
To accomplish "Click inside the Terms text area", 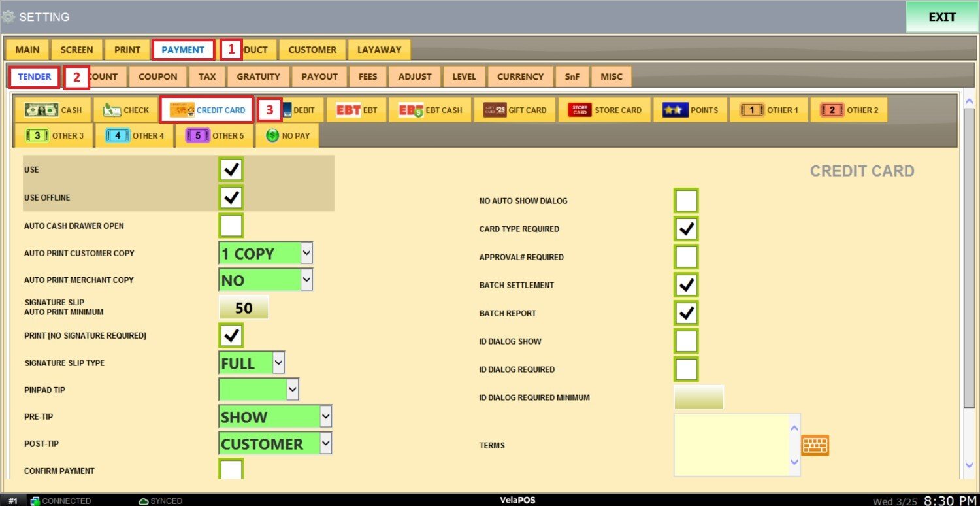I will (732, 445).
